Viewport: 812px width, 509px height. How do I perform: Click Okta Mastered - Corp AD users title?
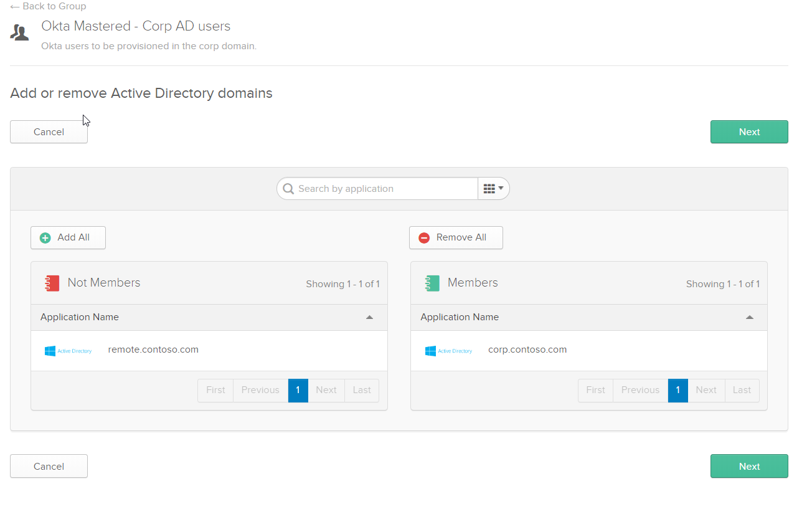pos(136,26)
